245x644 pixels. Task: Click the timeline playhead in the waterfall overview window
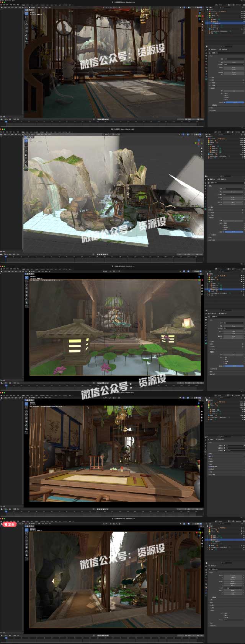tap(6, 256)
